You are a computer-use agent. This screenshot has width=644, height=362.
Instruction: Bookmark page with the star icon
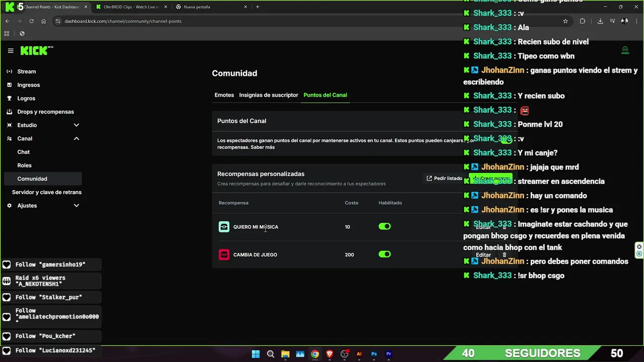tap(566, 21)
